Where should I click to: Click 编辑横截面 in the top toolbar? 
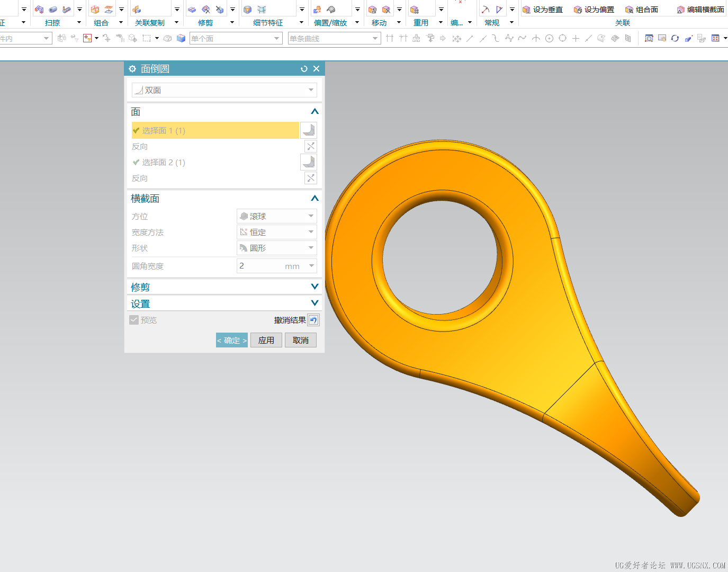click(700, 10)
